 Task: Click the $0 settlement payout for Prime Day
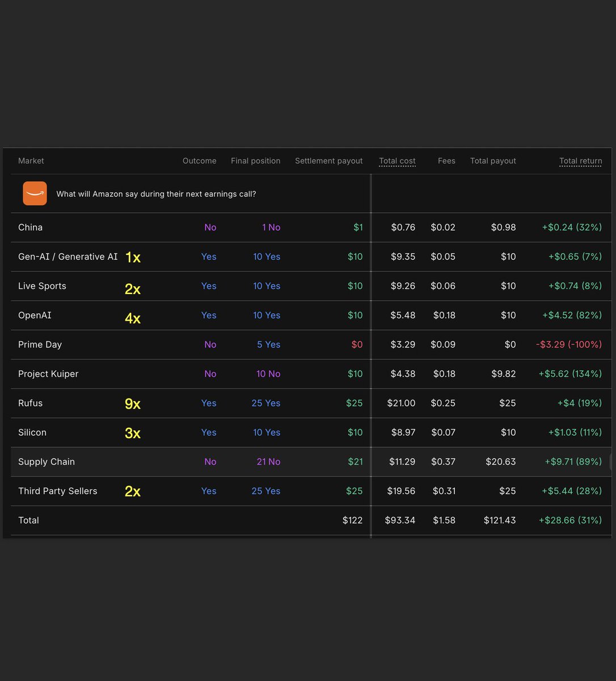pos(357,345)
